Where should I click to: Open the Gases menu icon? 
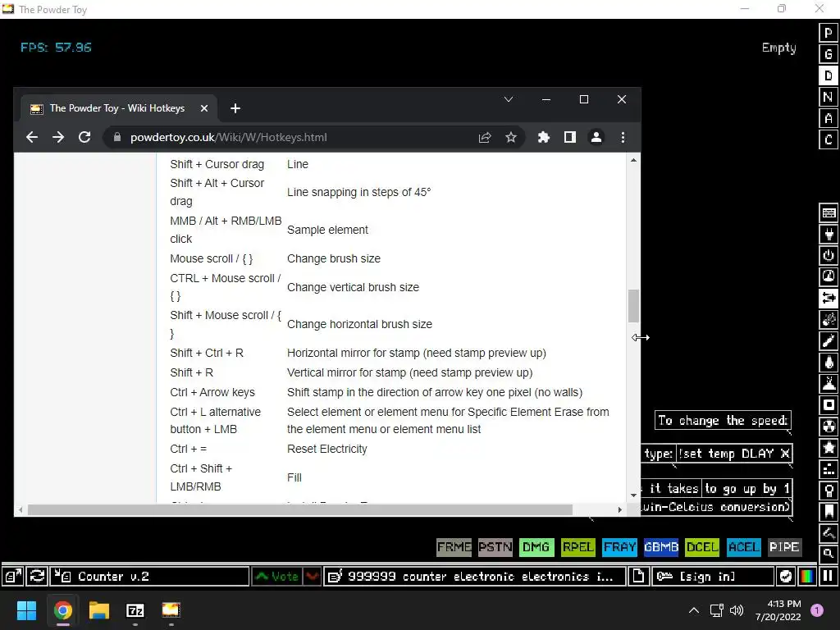[829, 341]
